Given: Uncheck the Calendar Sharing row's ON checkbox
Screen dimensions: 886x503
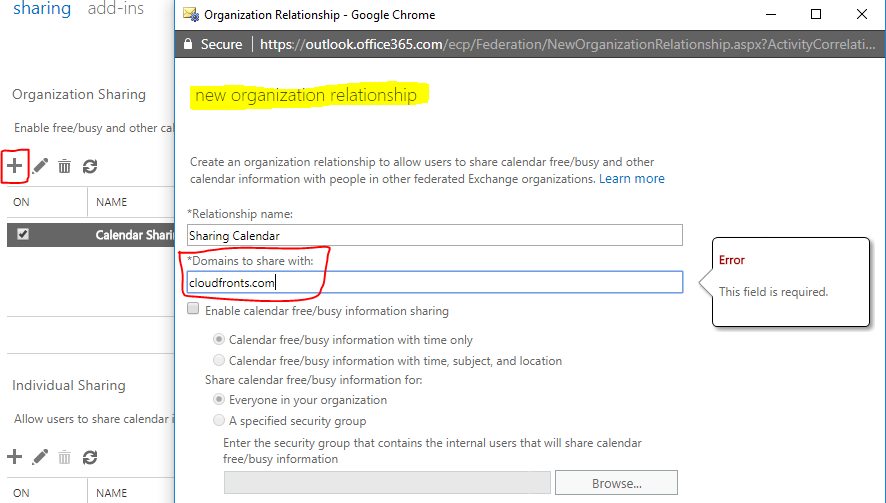Looking at the screenshot, I should [23, 235].
